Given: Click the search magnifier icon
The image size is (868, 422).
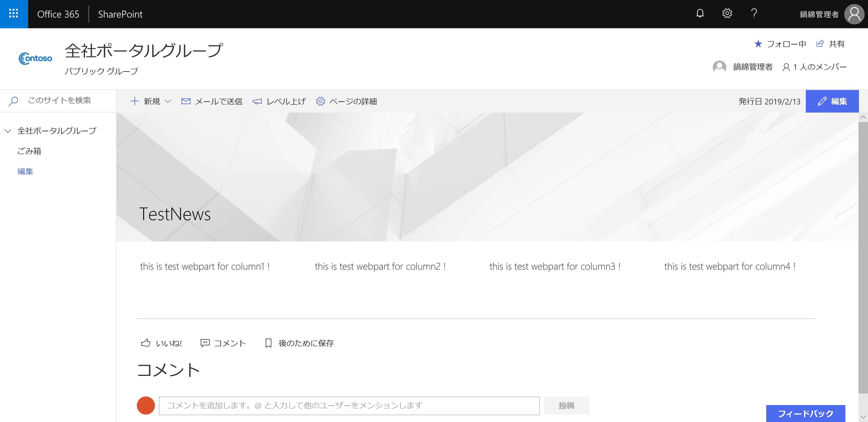Looking at the screenshot, I should (x=14, y=101).
